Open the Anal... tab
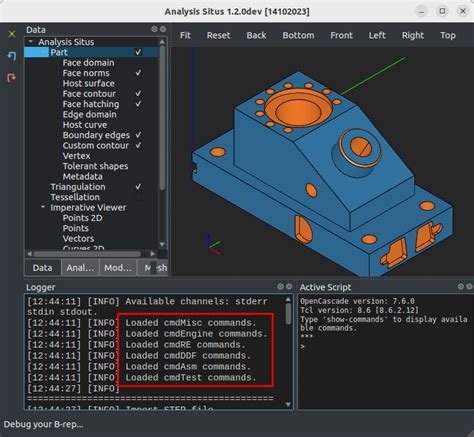Screen dimensions: 474x437 coord(80,268)
